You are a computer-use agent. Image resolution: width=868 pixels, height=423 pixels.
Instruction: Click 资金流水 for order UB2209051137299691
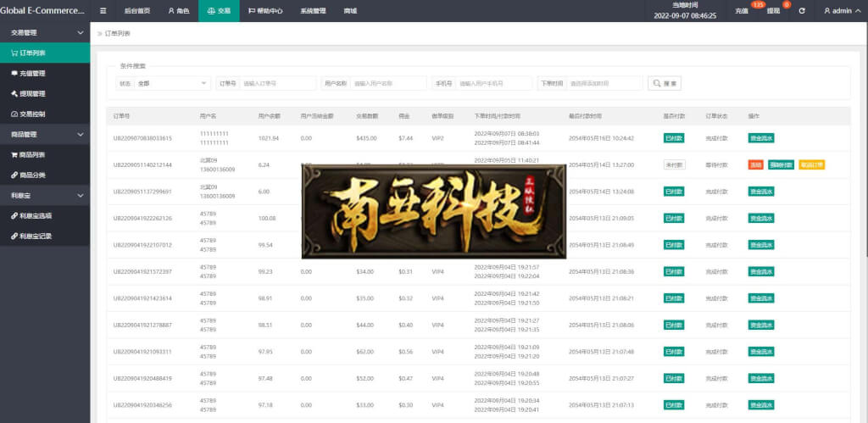pyautogui.click(x=761, y=192)
